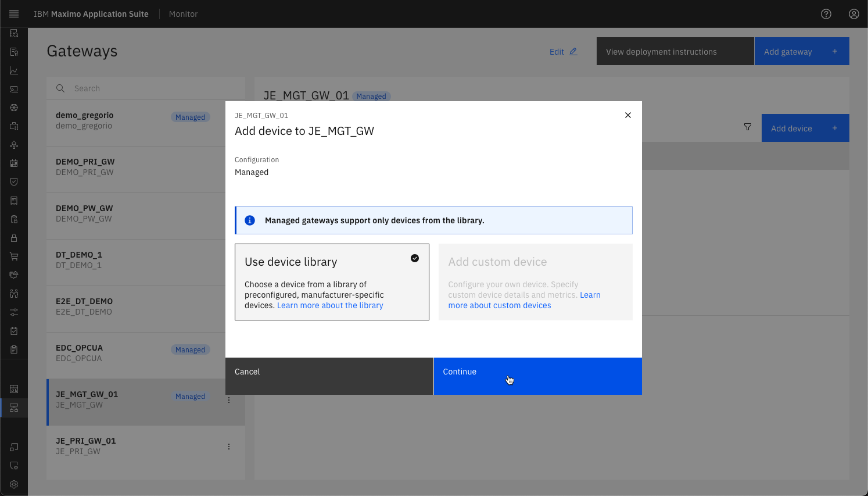Screen dimensions: 868x496
Task: Click the settings gear icon in sidebar
Action: click(14, 484)
